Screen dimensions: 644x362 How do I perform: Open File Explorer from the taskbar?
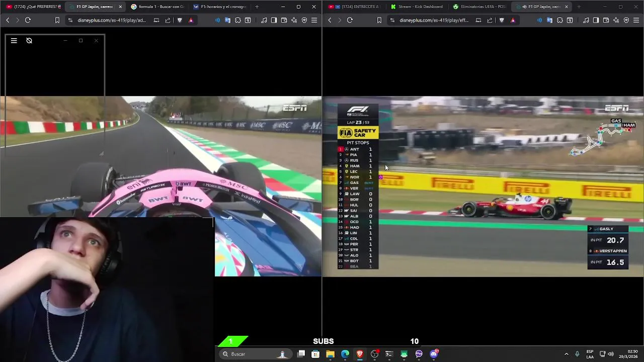click(x=330, y=354)
